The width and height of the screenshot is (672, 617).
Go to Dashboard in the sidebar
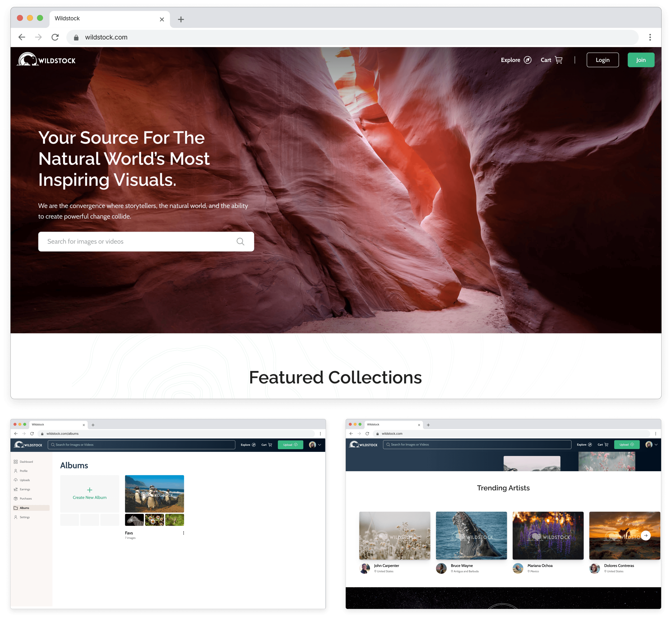pyautogui.click(x=26, y=462)
